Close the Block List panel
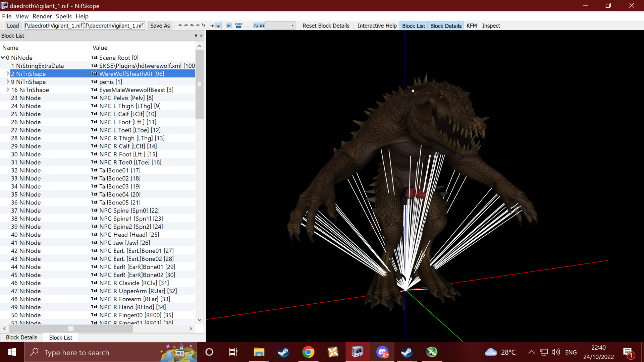The width and height of the screenshot is (644, 362). pos(201,36)
